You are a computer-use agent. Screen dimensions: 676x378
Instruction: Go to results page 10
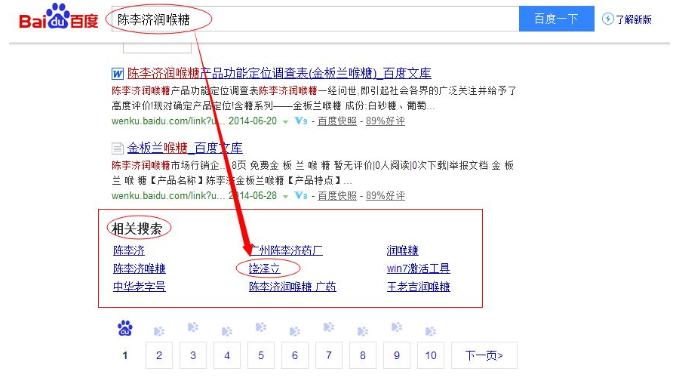coord(431,355)
